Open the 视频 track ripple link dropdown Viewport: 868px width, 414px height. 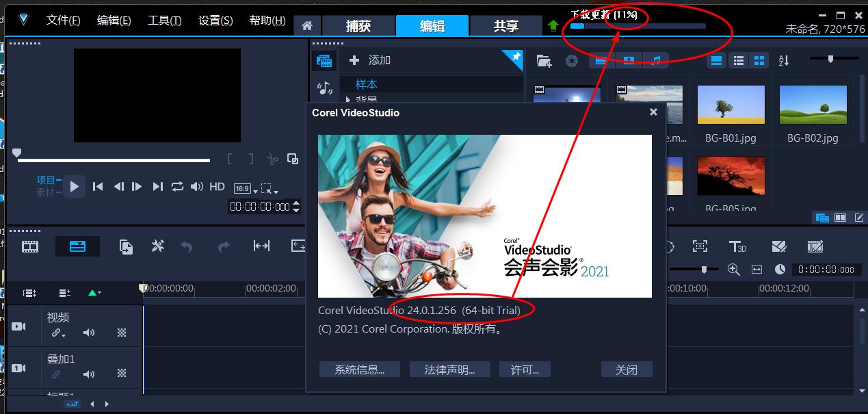59,333
